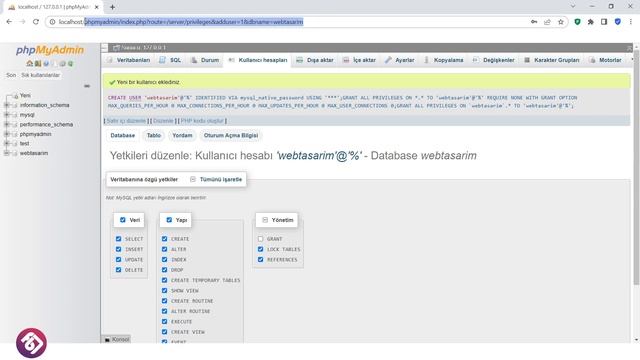Click the blue shield extension icon
640x360 pixels.
click(618, 22)
